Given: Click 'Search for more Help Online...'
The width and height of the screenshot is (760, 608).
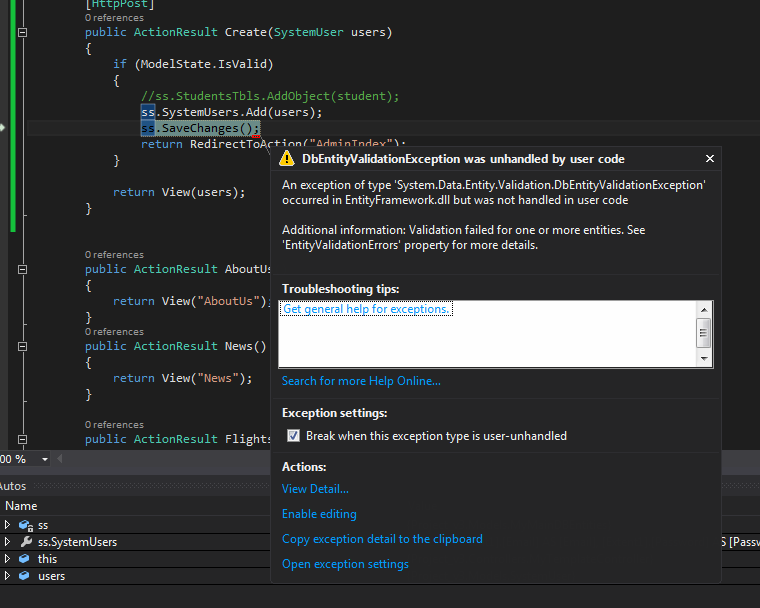Looking at the screenshot, I should pos(361,381).
